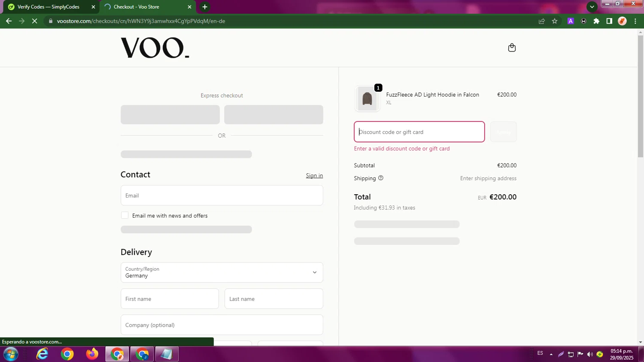Image resolution: width=644 pixels, height=362 pixels.
Task: Toggle the browser side panel icon
Action: pyautogui.click(x=609, y=21)
